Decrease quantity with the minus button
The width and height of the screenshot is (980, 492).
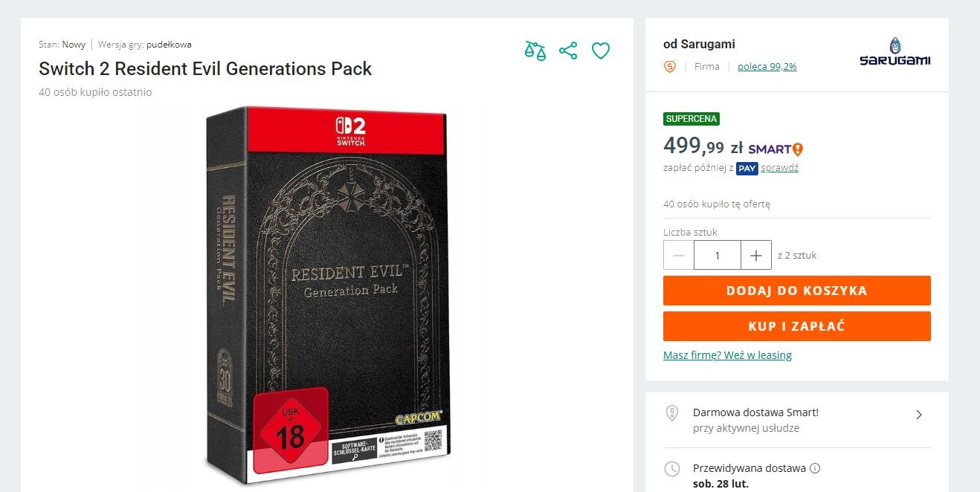(x=679, y=256)
